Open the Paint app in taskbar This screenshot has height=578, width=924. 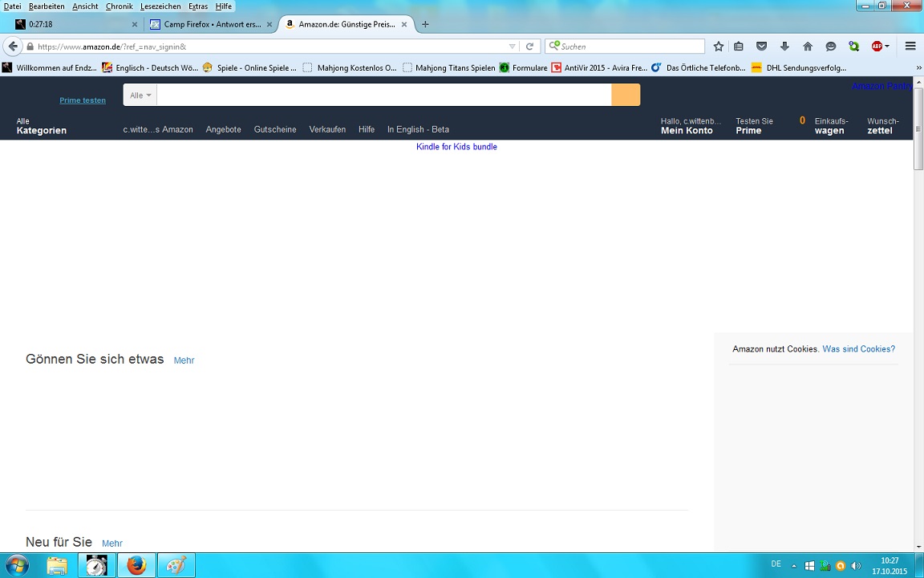point(176,566)
